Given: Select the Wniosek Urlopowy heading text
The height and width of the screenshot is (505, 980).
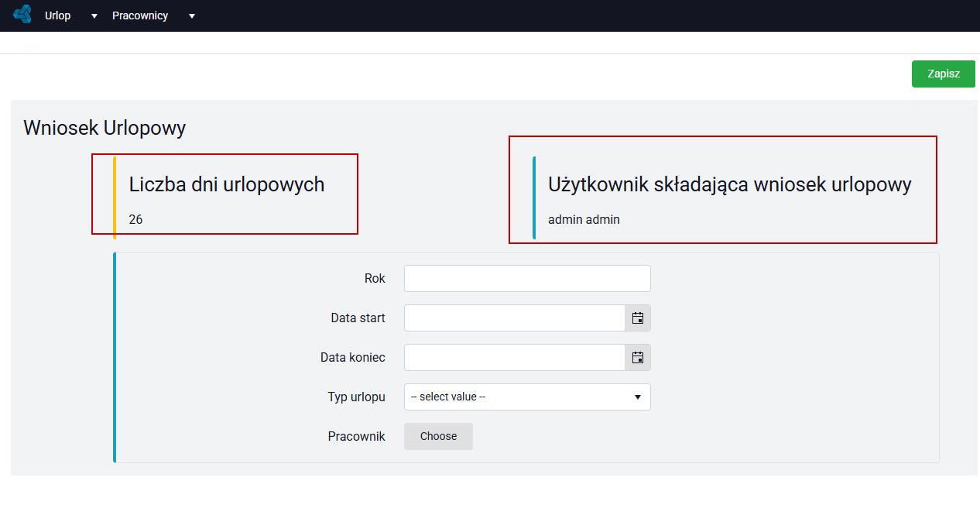Looking at the screenshot, I should click(x=105, y=128).
